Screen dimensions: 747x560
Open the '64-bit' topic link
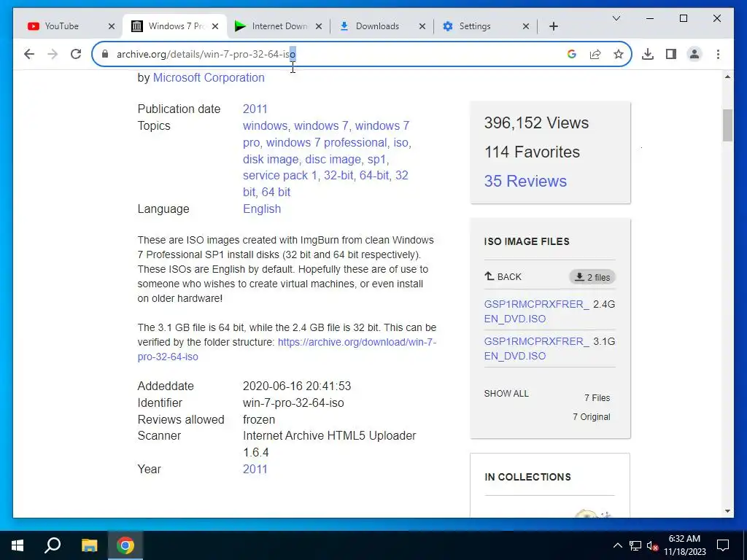pyautogui.click(x=374, y=175)
